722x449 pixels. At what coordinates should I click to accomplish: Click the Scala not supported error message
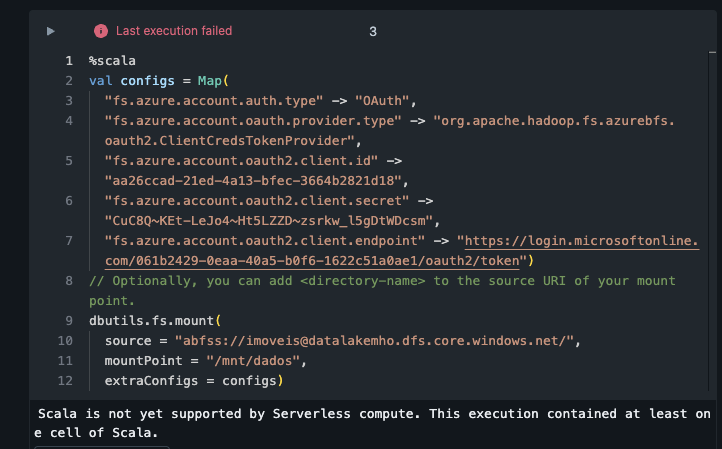point(360,422)
